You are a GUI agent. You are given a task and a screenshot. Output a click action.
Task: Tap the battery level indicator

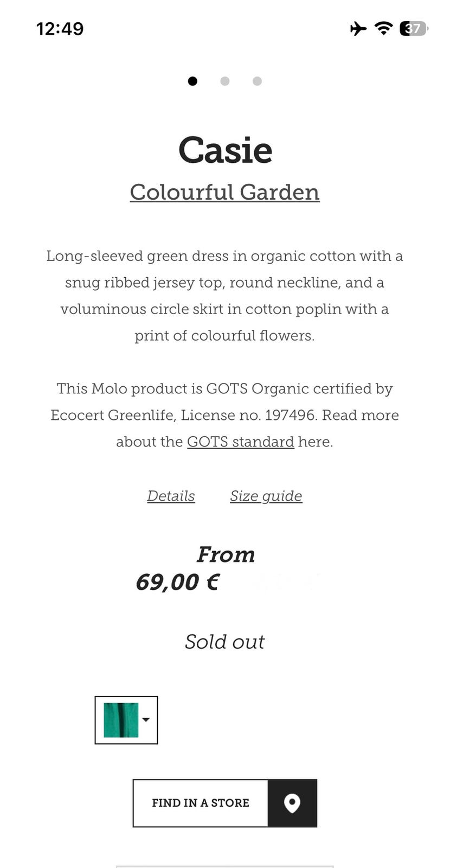(414, 28)
